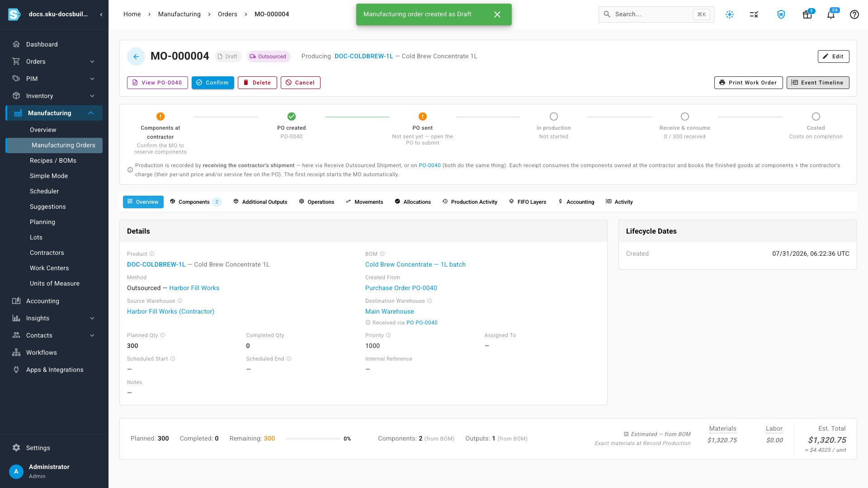Click the Administrator avatar
The width and height of the screenshot is (868, 488).
tap(16, 471)
